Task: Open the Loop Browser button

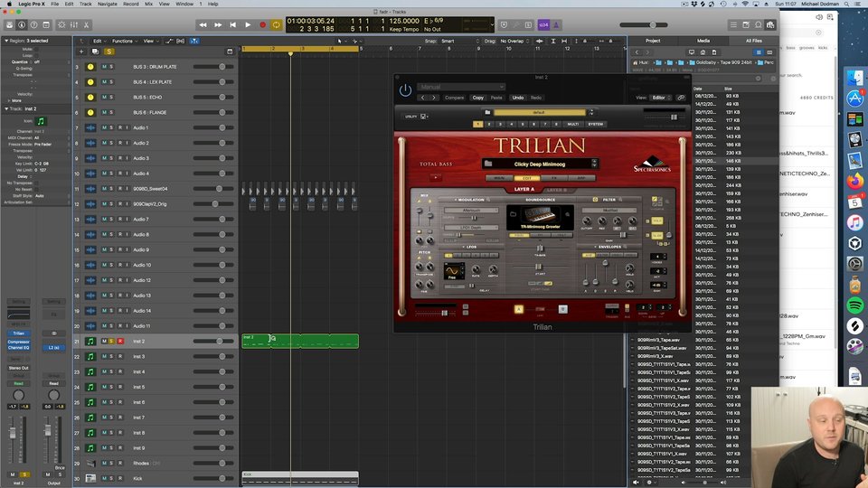Action: 758,25
